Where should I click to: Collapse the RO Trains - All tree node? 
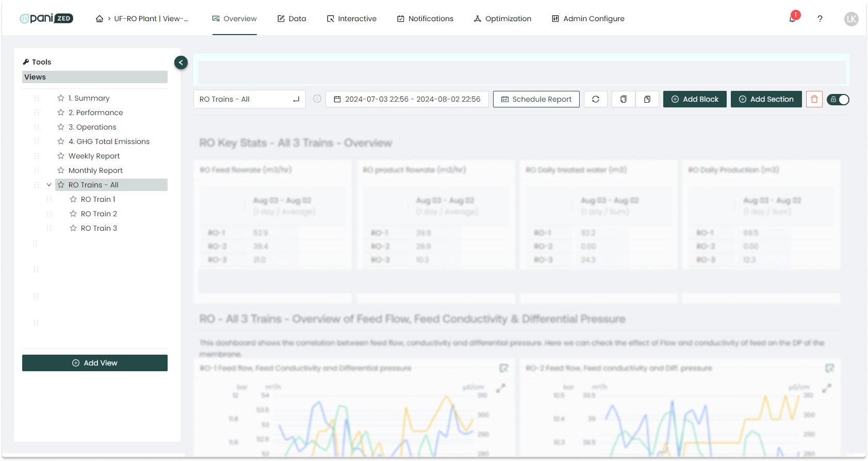click(49, 185)
